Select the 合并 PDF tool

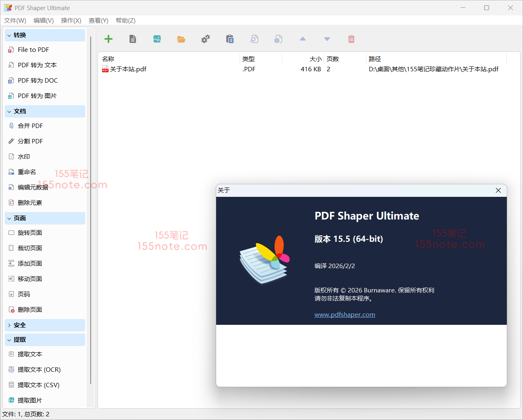click(30, 126)
